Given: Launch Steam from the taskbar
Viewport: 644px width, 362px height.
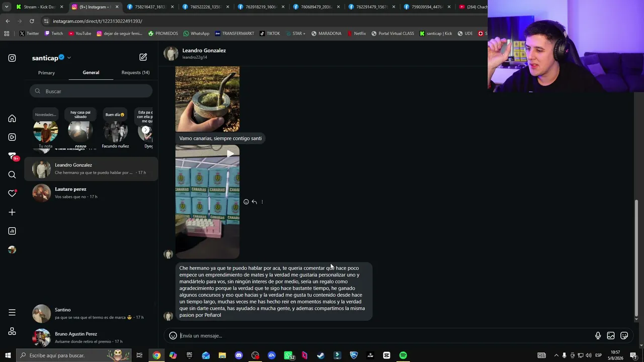Looking at the screenshot, I should [x=320, y=355].
